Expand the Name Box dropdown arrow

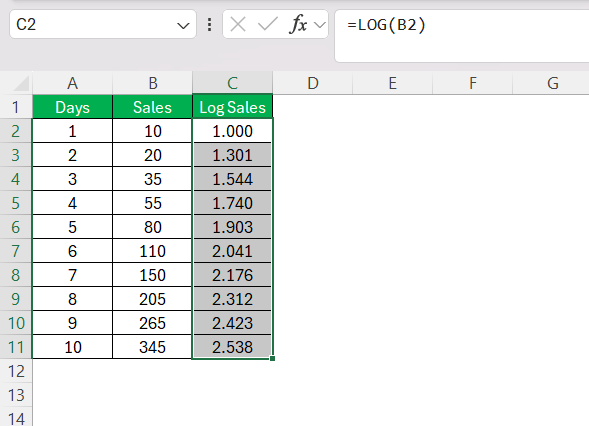(x=183, y=26)
